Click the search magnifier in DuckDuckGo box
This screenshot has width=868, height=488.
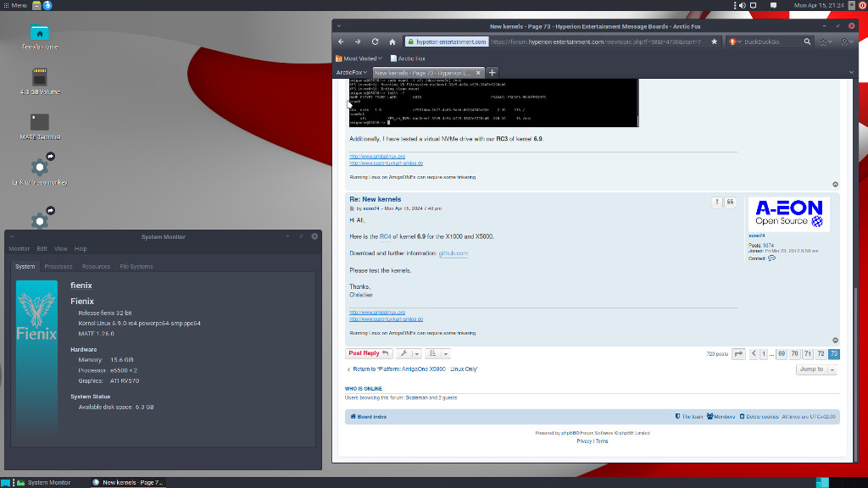click(807, 42)
